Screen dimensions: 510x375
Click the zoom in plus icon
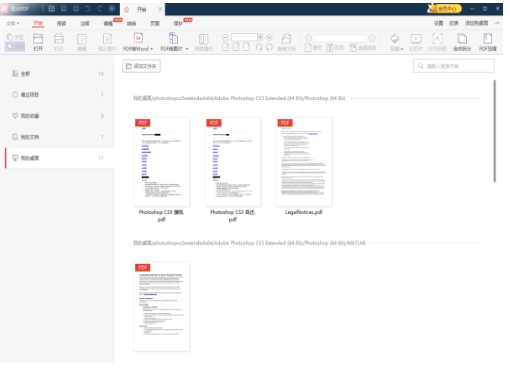click(269, 37)
